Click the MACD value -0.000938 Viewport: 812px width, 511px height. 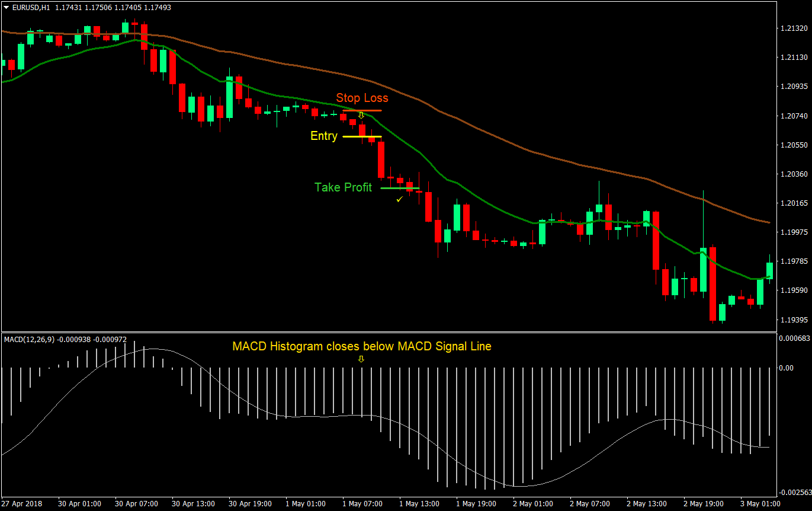point(75,339)
